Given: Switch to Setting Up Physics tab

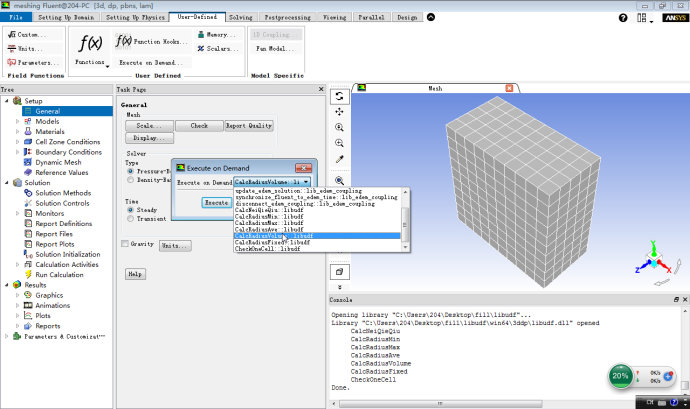Looking at the screenshot, I should [135, 17].
